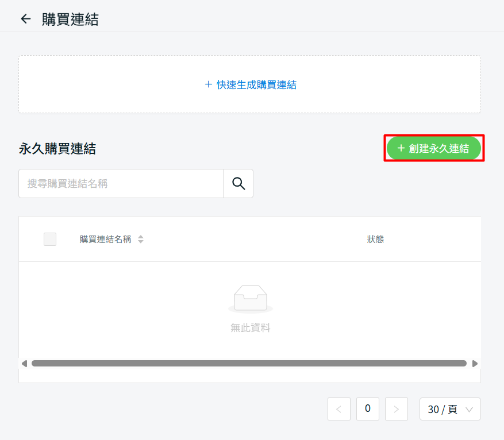Click the descending sort arrow beside 購買連結名稱

[x=141, y=242]
